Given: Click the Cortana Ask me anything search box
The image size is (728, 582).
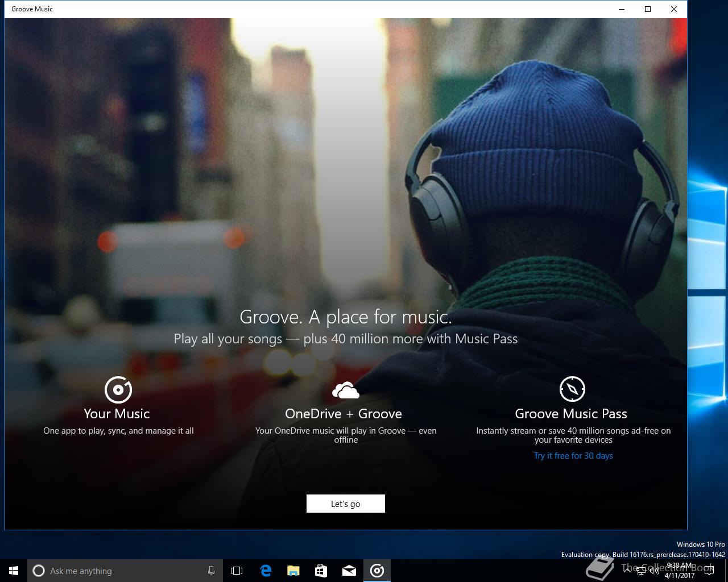Looking at the screenshot, I should point(124,571).
